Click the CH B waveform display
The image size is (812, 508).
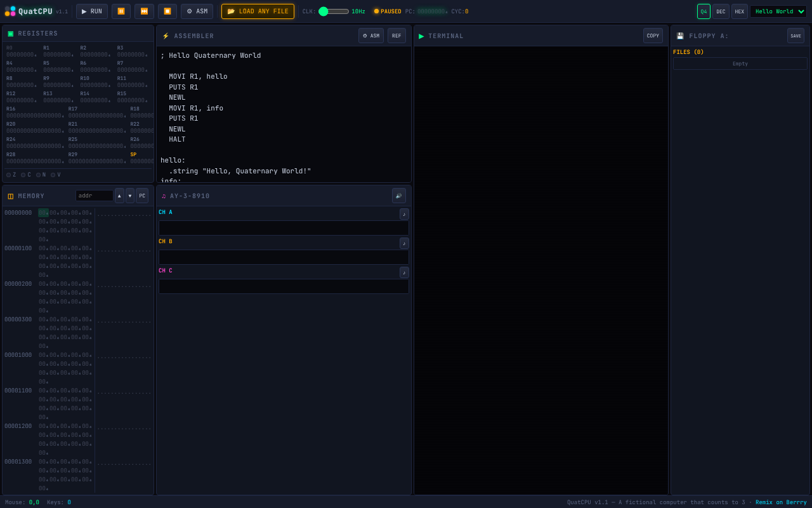pyautogui.click(x=284, y=257)
